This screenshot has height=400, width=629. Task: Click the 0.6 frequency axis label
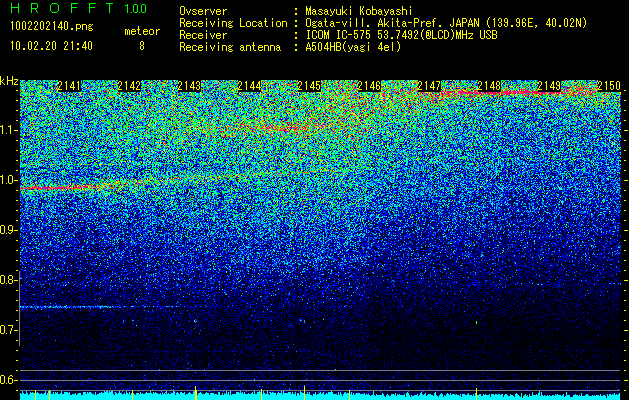[8, 380]
